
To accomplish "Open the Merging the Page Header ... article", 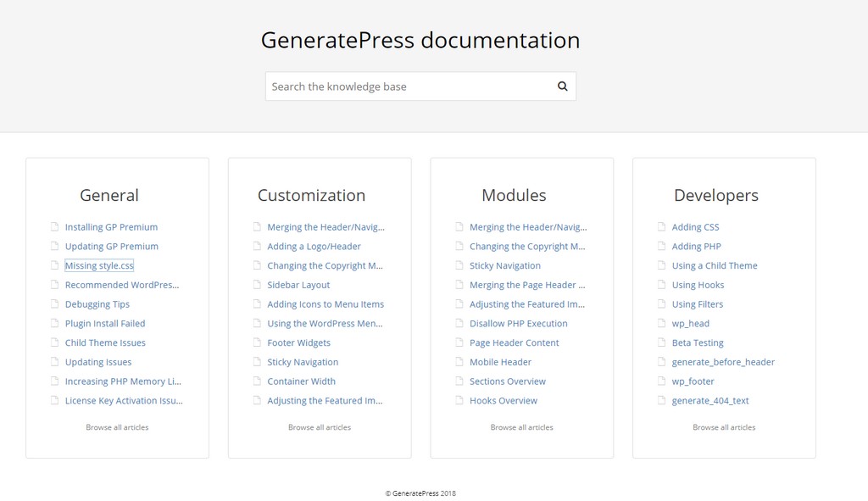I will 527,285.
